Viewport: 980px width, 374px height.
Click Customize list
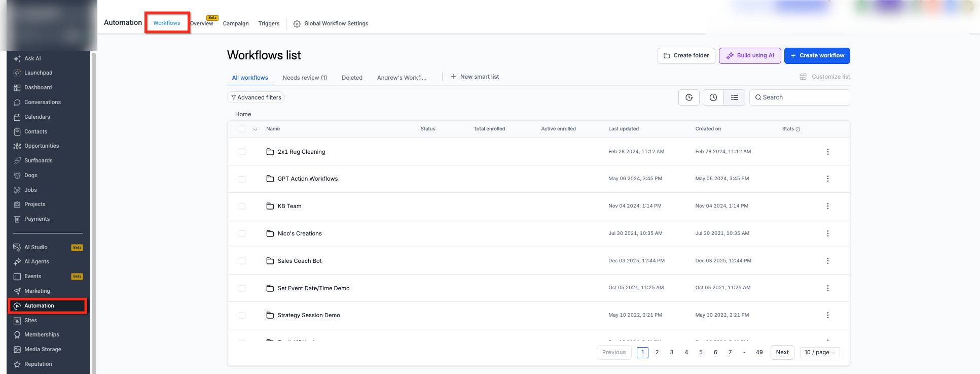click(x=825, y=77)
